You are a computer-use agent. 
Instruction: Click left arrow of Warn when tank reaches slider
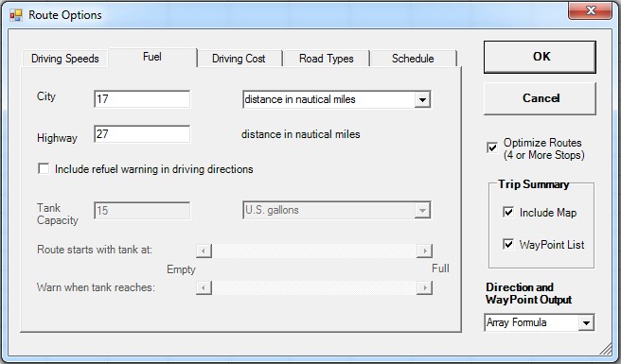click(204, 287)
